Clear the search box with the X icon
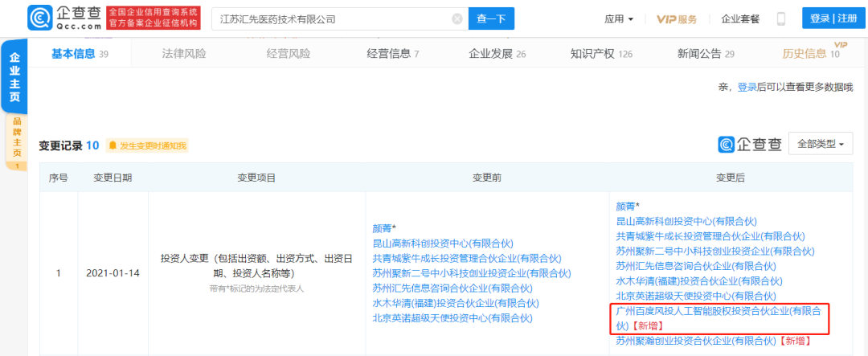This screenshot has height=356, width=868. point(457,18)
